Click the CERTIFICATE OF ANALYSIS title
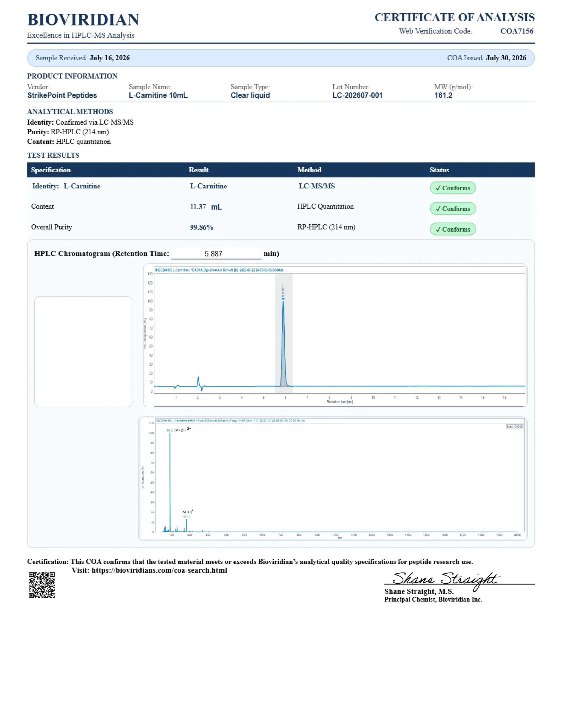 [x=454, y=17]
